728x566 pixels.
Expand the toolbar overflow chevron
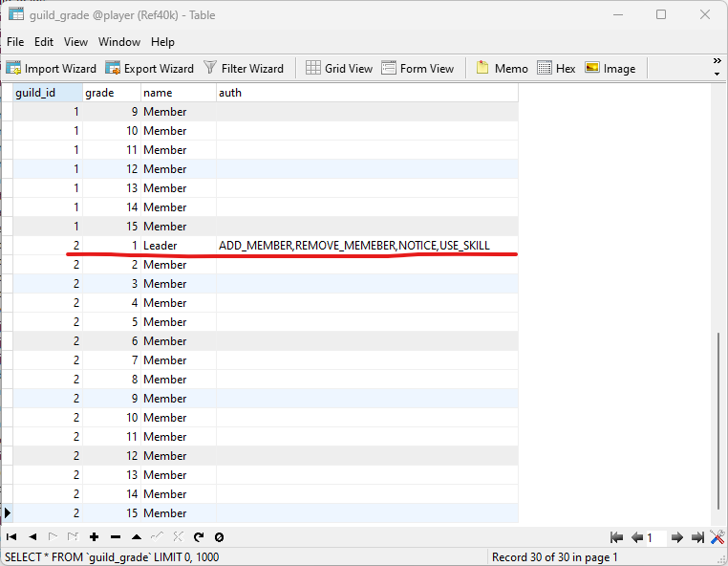coord(717,61)
